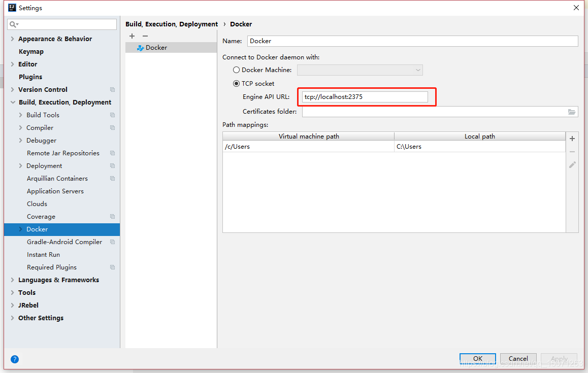
Task: Open Plugins settings
Action: (x=30, y=77)
